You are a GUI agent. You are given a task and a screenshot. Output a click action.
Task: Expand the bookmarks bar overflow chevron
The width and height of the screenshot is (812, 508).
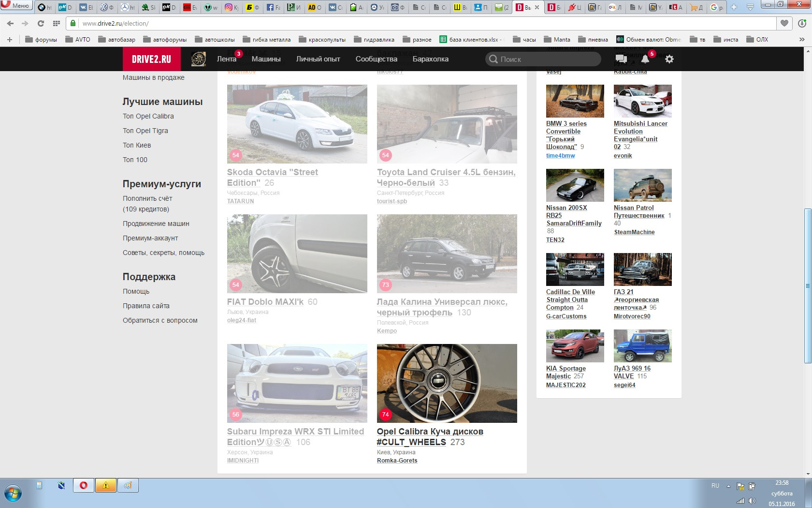801,40
